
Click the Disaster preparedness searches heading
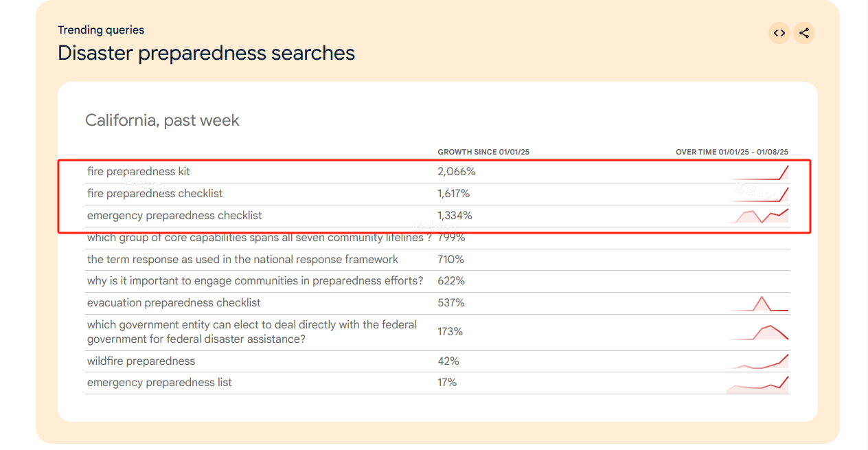(x=206, y=53)
